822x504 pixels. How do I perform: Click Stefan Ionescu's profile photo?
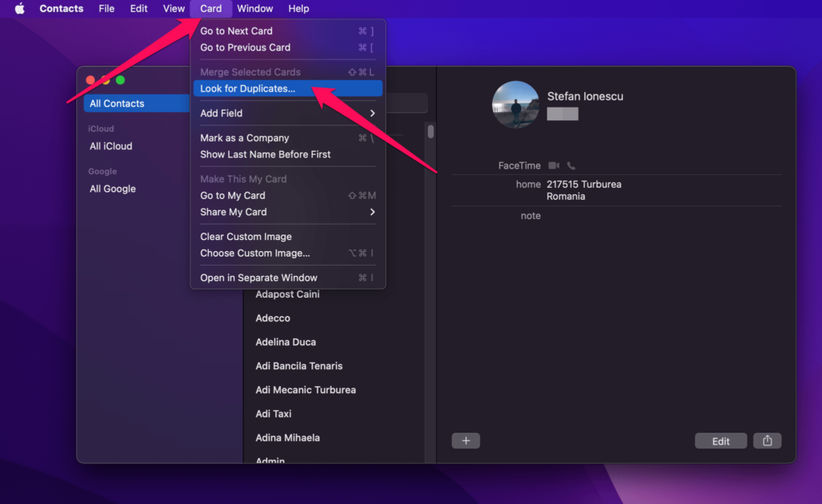(x=515, y=104)
